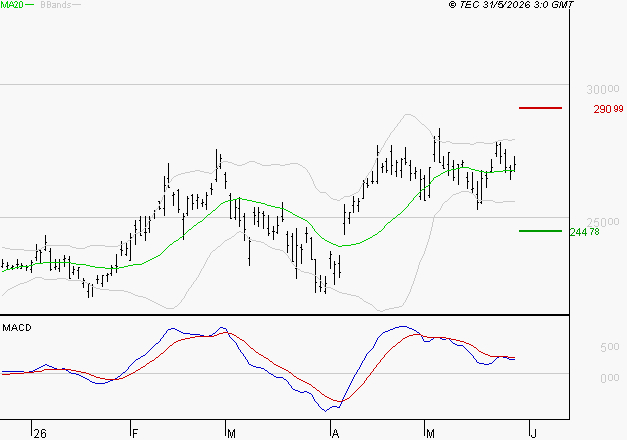Click the A April marker on time axis
Image resolution: width=627 pixels, height=440 pixels.
(335, 434)
